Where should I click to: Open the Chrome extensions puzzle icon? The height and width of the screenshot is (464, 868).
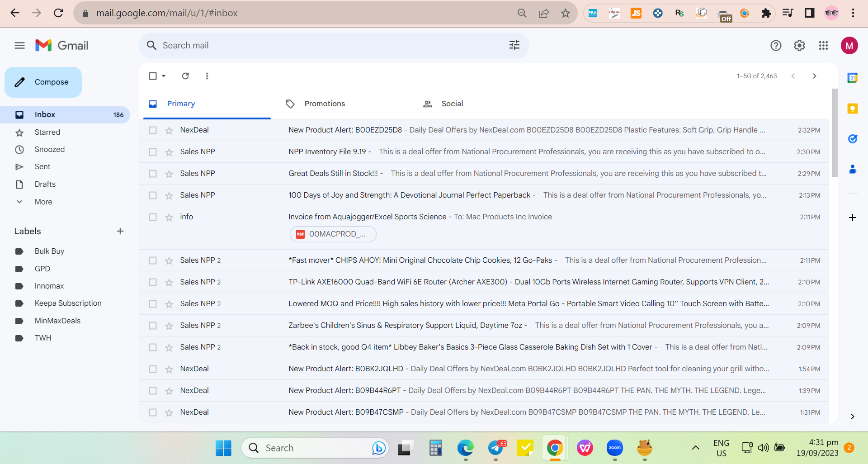(x=766, y=13)
